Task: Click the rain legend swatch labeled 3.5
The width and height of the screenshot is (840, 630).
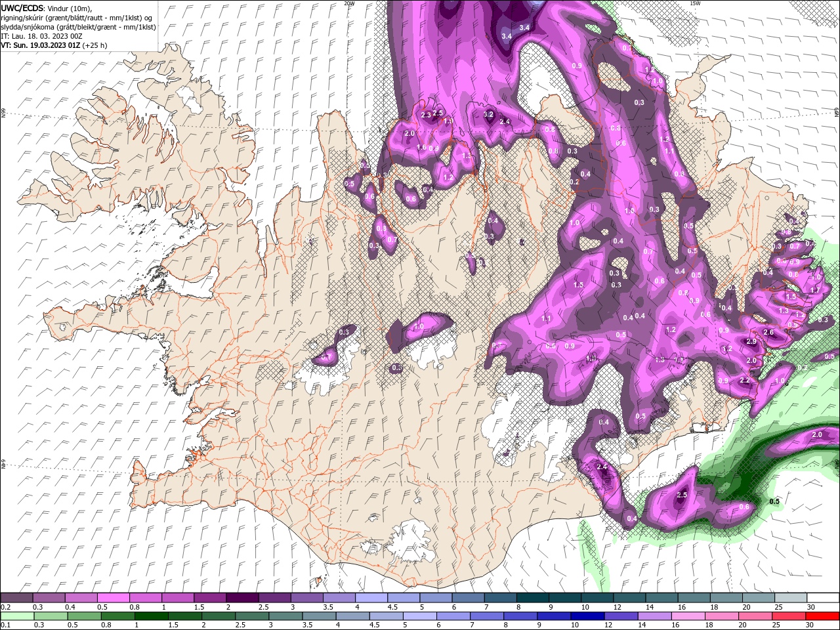Action: click(318, 616)
